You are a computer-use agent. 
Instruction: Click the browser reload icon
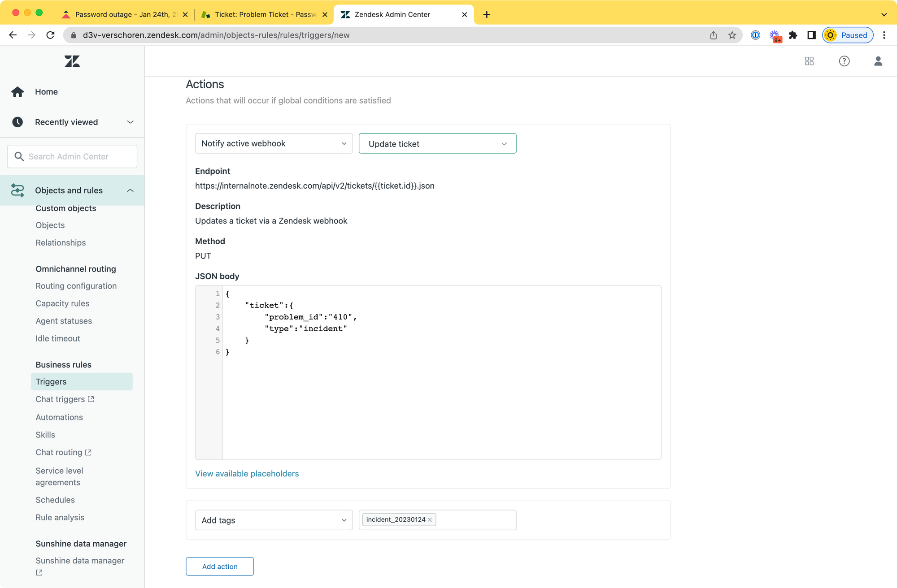point(50,35)
